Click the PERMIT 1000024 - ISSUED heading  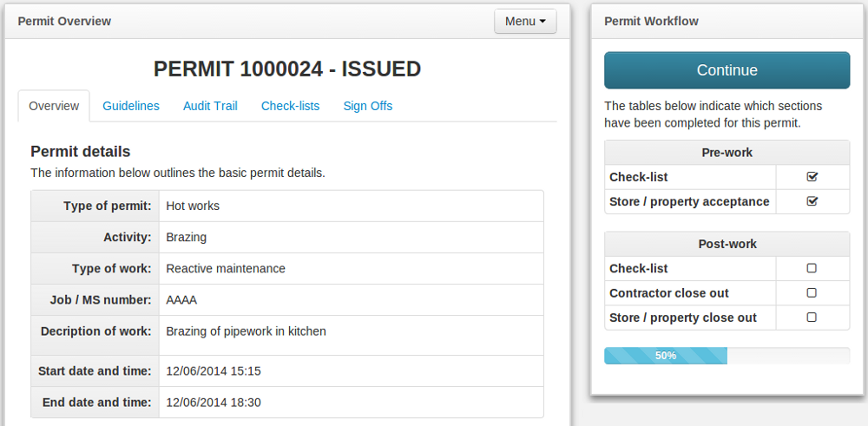point(287,69)
